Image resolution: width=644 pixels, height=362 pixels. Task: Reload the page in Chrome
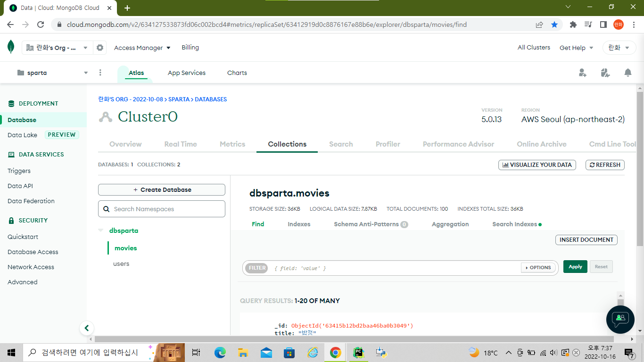tap(41, 25)
